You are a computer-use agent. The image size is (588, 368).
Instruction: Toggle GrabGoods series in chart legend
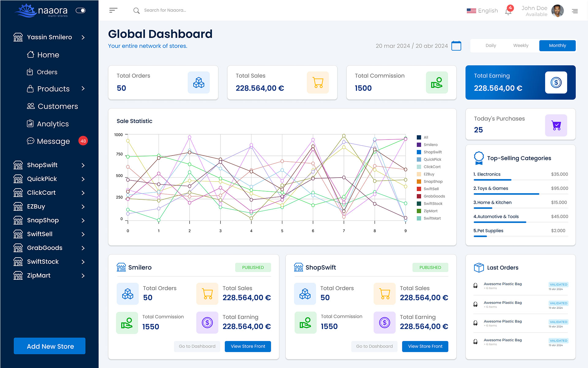click(434, 196)
